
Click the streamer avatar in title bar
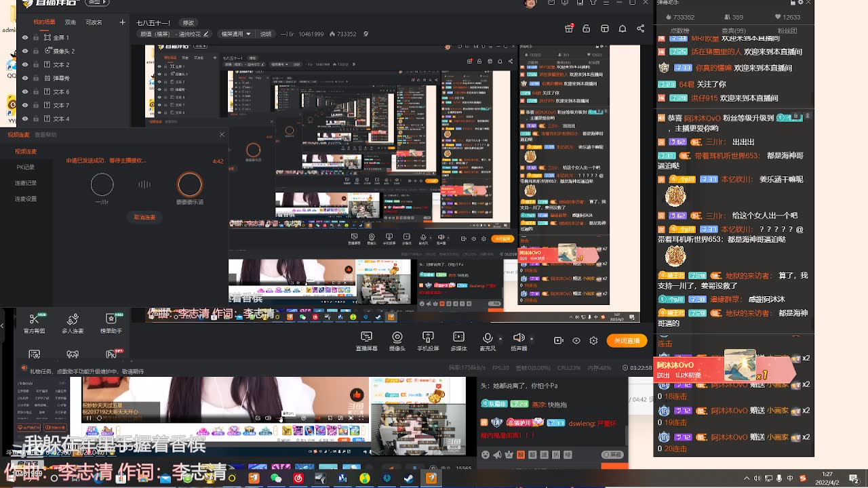pyautogui.click(x=530, y=3)
